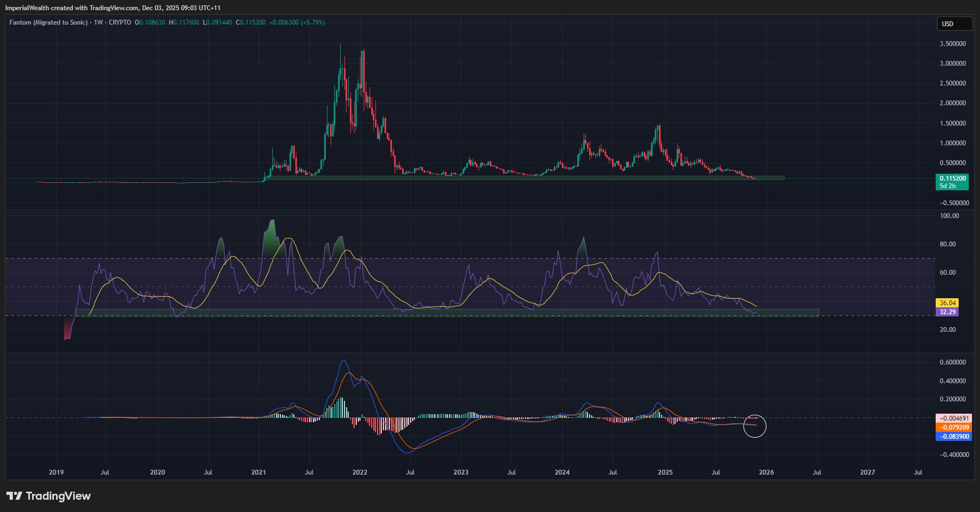Open the USD currency selector

[954, 24]
